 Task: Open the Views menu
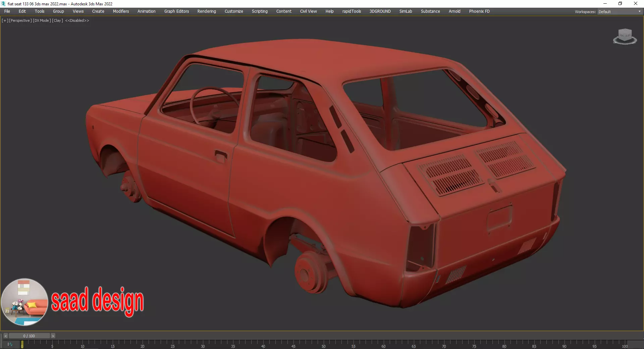[x=78, y=11]
